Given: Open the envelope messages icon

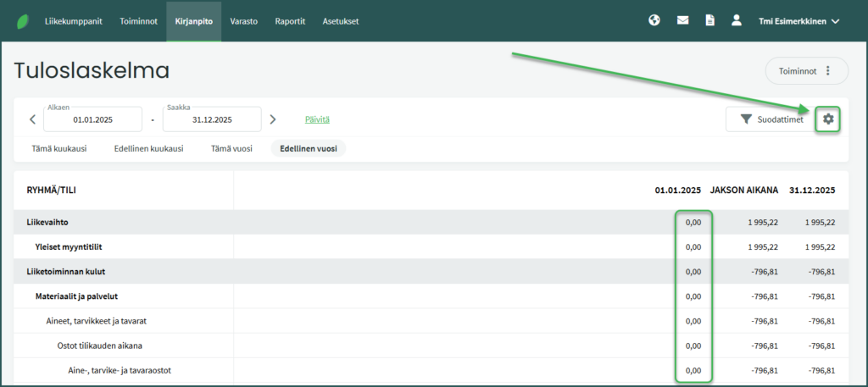Looking at the screenshot, I should tap(682, 21).
